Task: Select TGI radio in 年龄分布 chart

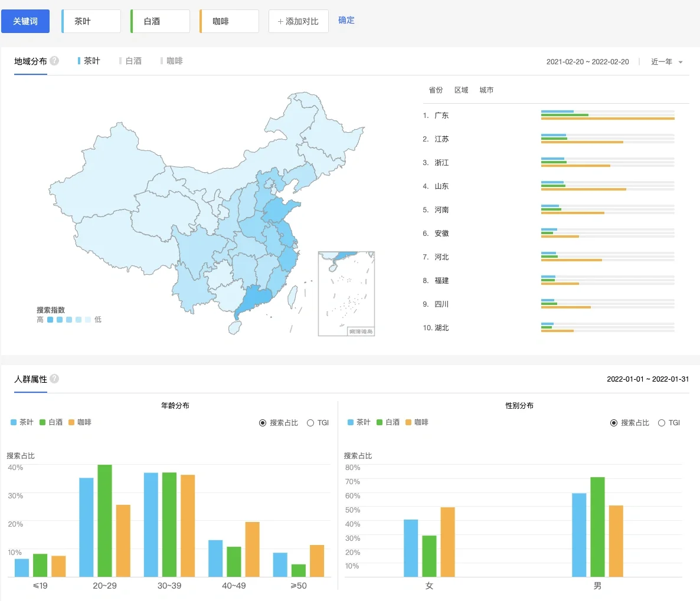Action: pos(318,422)
